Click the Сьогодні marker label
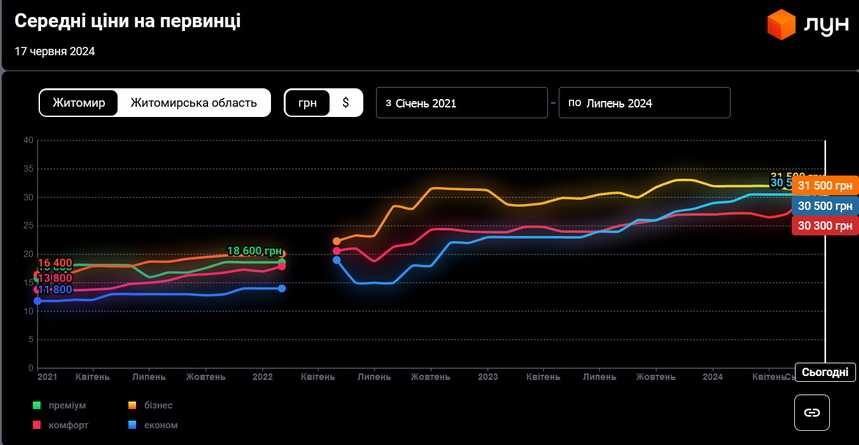859x445 pixels. pyautogui.click(x=826, y=372)
